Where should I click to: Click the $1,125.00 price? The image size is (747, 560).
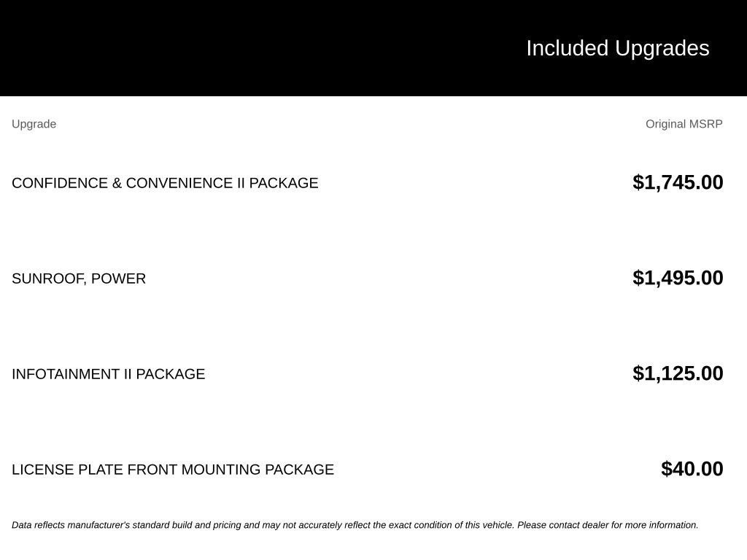click(678, 373)
